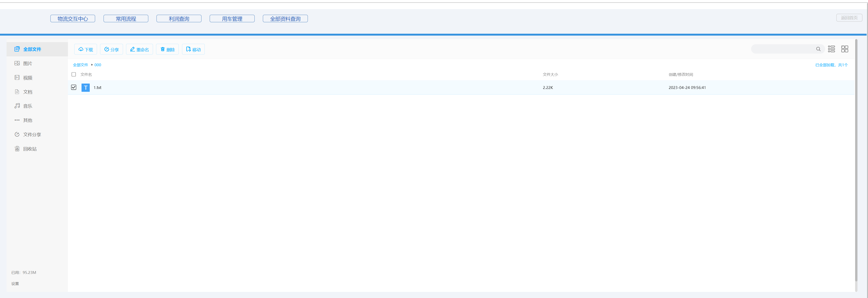
Task: Open 文件分享 in the sidebar
Action: click(x=32, y=134)
